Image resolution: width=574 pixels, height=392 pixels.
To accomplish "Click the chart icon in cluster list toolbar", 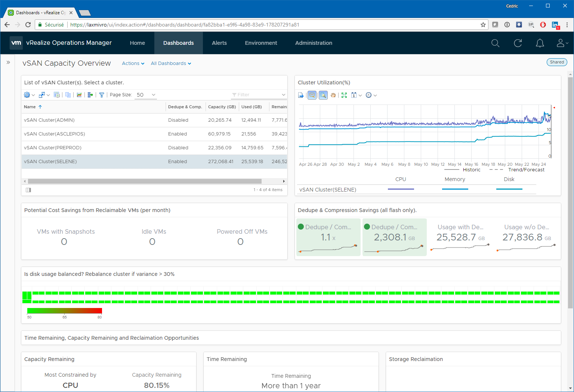I will click(79, 95).
